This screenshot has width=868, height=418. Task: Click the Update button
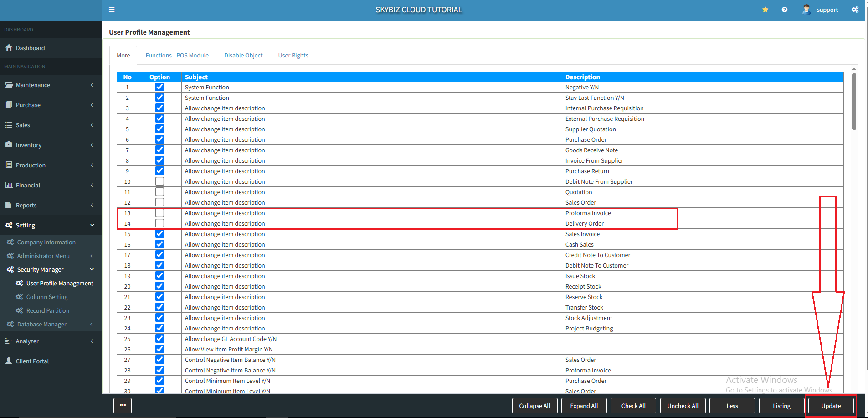point(831,406)
